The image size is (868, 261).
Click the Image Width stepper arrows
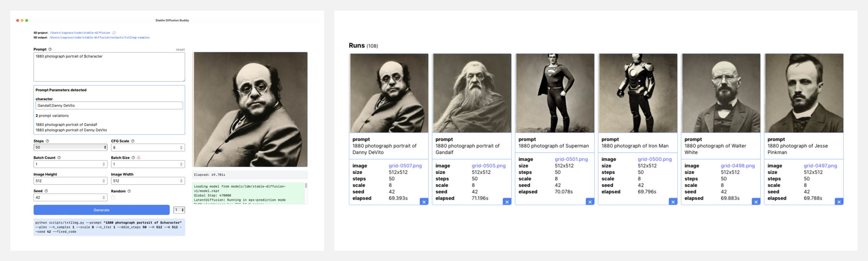pyautogui.click(x=181, y=181)
